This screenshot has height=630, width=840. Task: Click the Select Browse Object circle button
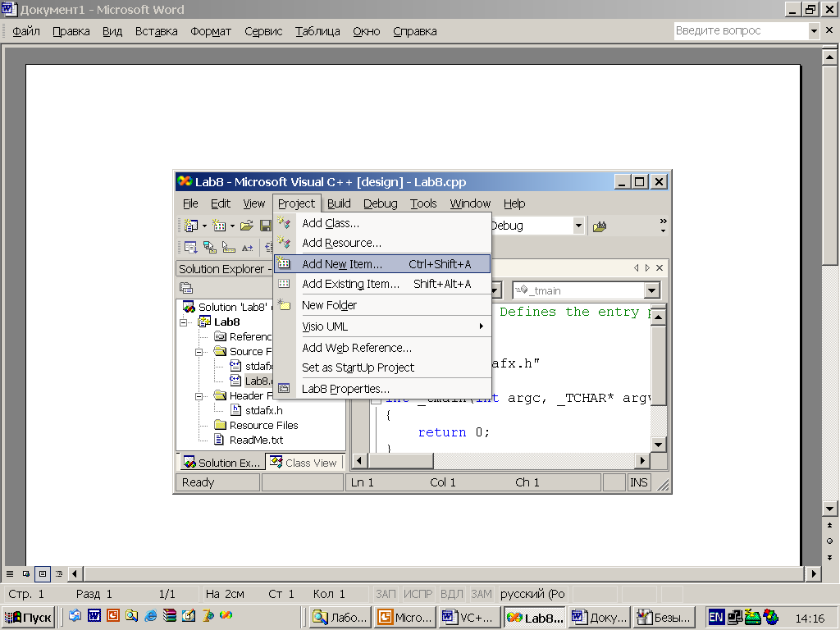pyautogui.click(x=830, y=541)
